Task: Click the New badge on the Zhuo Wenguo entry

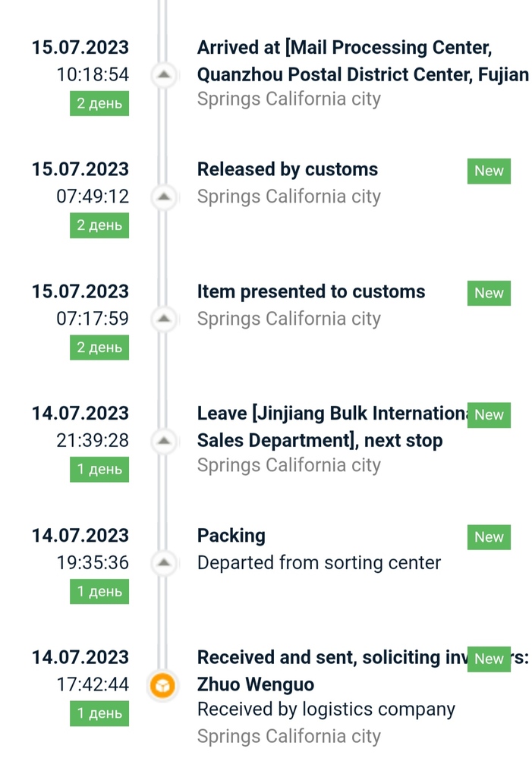Action: pos(489,659)
